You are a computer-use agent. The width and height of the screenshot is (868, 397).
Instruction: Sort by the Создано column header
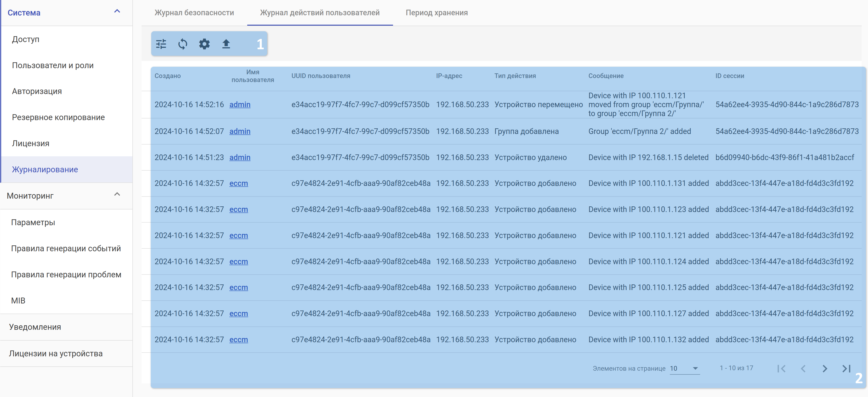click(x=167, y=76)
